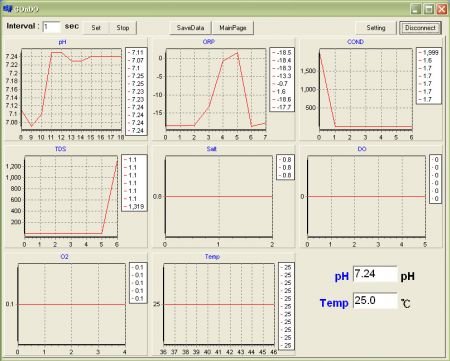Maximize the application window
This screenshot has height=361, width=450.
(429, 9)
